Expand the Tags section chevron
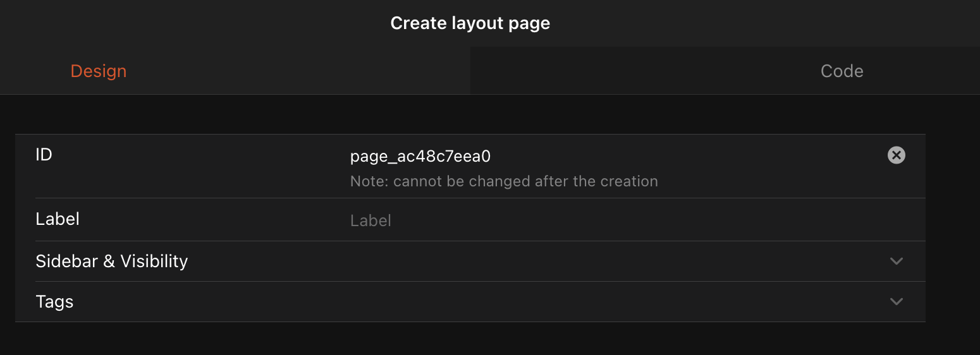 tap(896, 301)
